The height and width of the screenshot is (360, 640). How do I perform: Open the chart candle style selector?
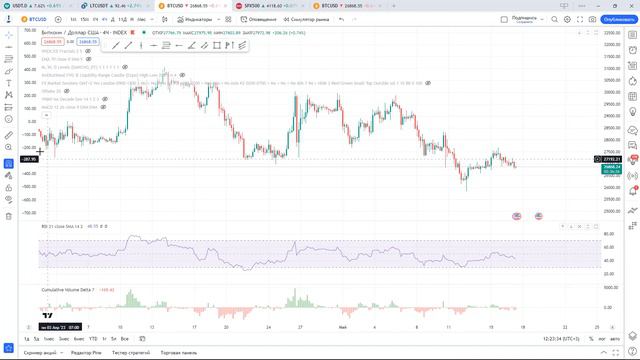pos(164,19)
